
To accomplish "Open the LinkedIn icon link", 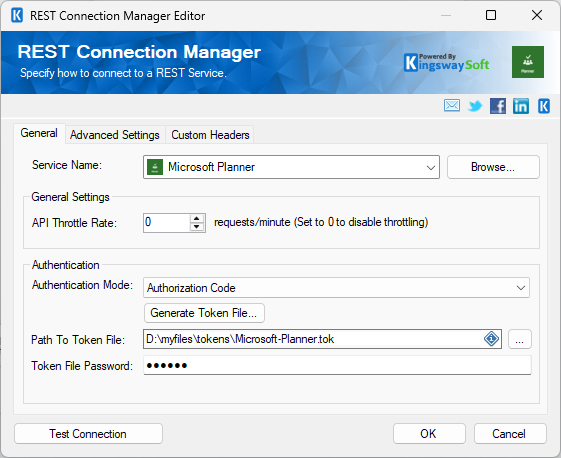I will [521, 106].
